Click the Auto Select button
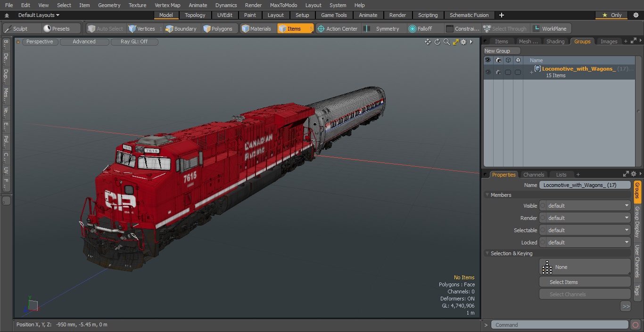 click(106, 29)
